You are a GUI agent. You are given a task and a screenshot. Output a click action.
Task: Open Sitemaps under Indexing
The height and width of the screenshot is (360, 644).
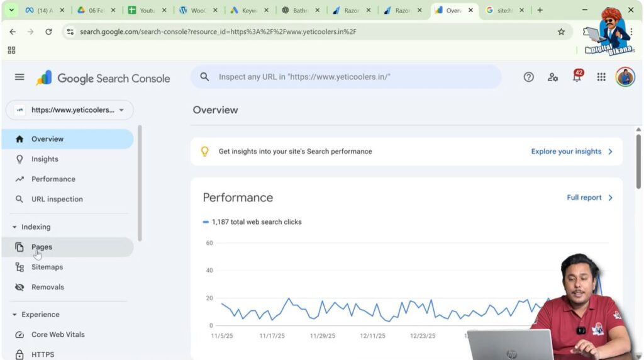click(x=68, y=267)
